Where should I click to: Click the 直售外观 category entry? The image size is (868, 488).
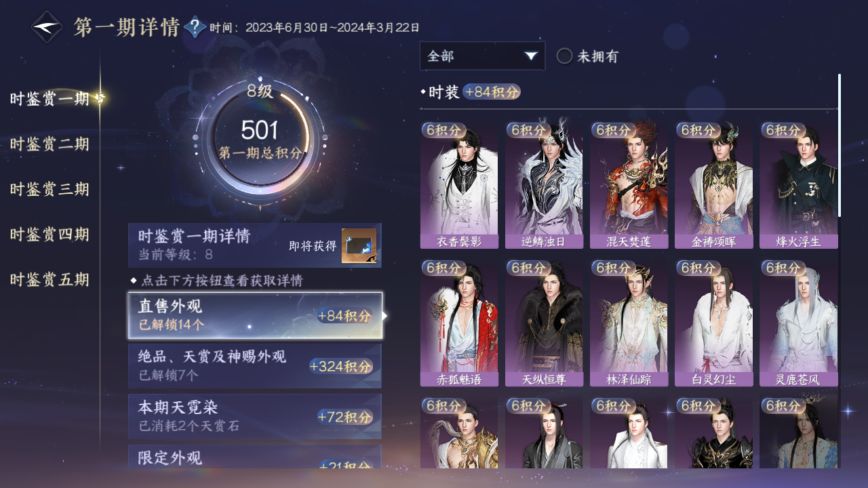255,316
